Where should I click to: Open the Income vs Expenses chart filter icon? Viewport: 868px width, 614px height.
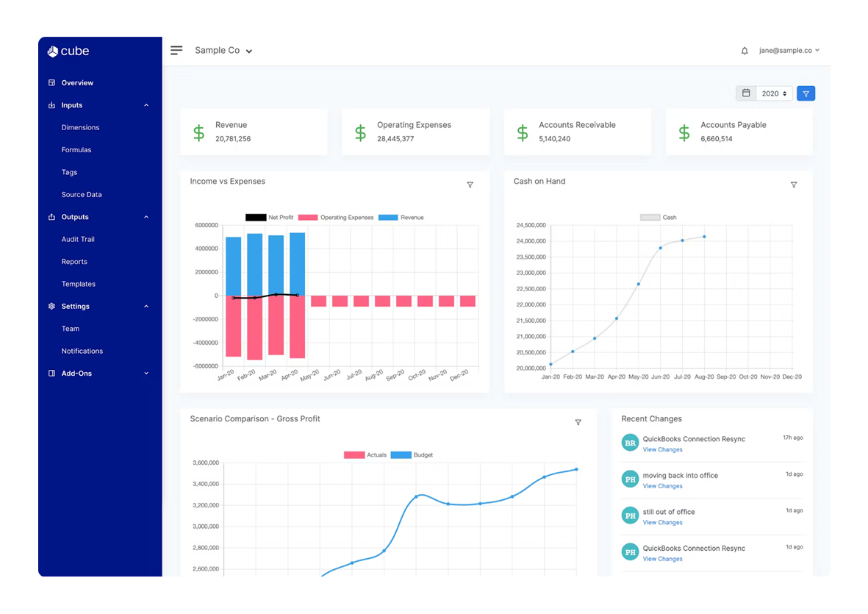pos(470,185)
